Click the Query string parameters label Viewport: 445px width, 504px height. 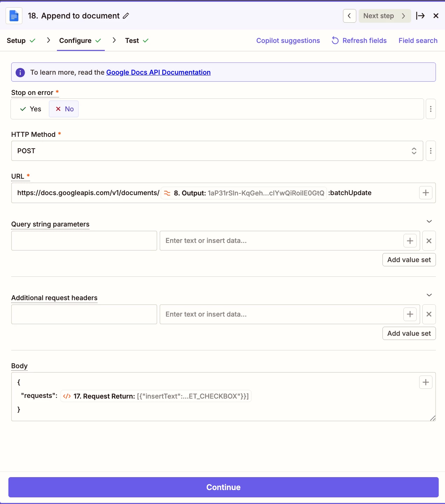pyautogui.click(x=50, y=224)
